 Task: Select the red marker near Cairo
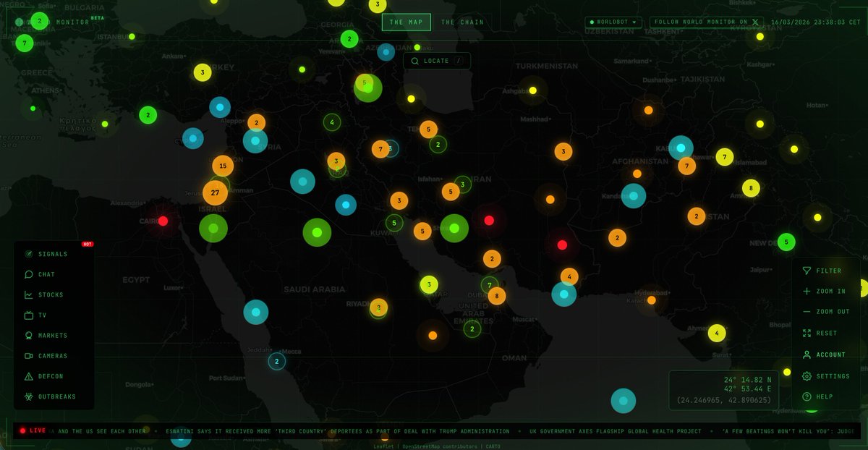click(163, 221)
